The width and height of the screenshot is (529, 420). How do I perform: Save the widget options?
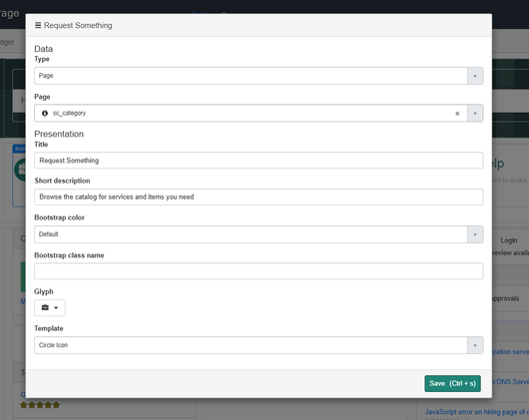pos(452,384)
